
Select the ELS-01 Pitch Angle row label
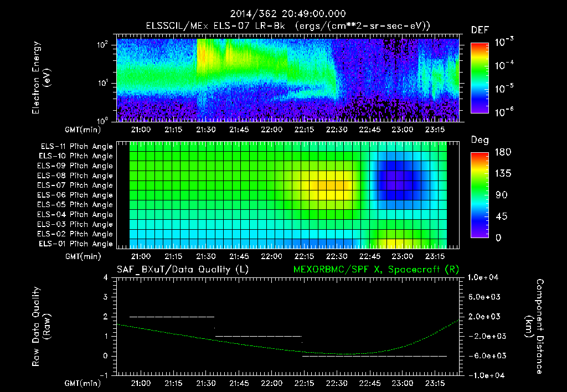point(75,244)
